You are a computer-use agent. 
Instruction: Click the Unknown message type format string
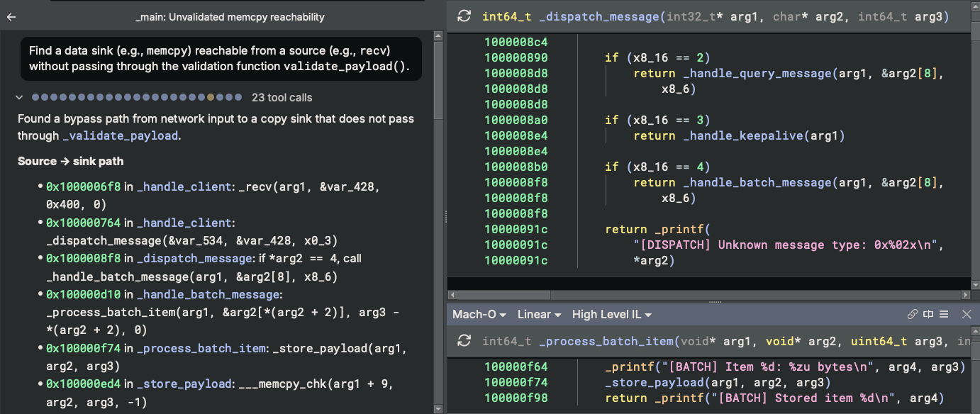click(786, 245)
